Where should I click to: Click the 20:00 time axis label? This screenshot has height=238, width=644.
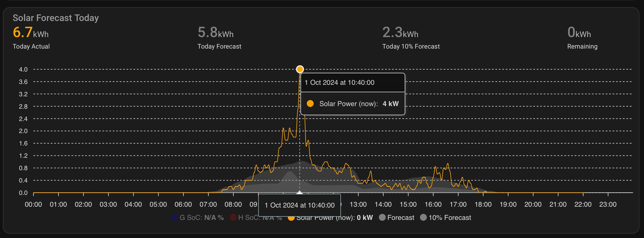click(533, 204)
